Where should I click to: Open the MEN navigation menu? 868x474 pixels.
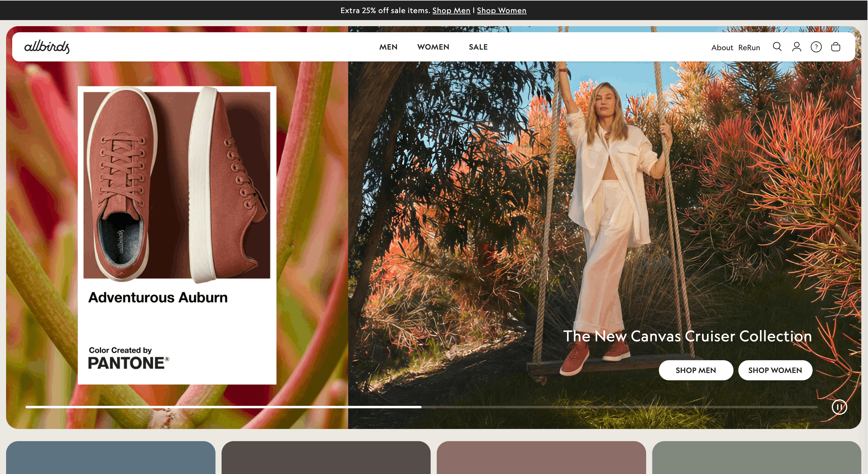point(388,47)
